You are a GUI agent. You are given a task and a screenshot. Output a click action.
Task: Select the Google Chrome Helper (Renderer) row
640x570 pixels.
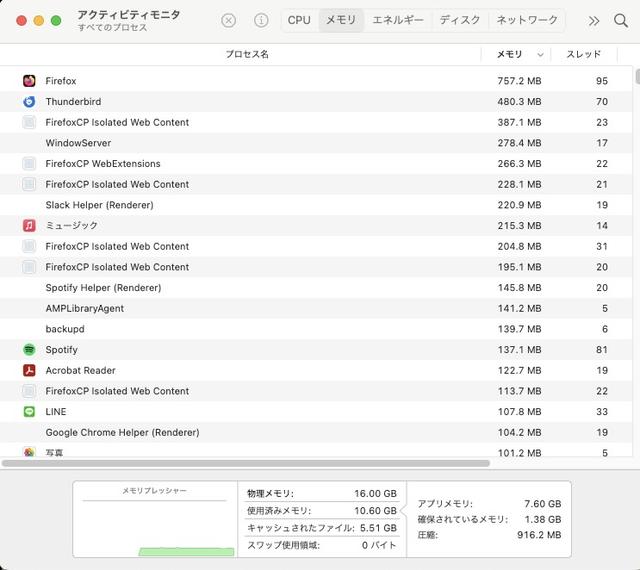coord(316,432)
